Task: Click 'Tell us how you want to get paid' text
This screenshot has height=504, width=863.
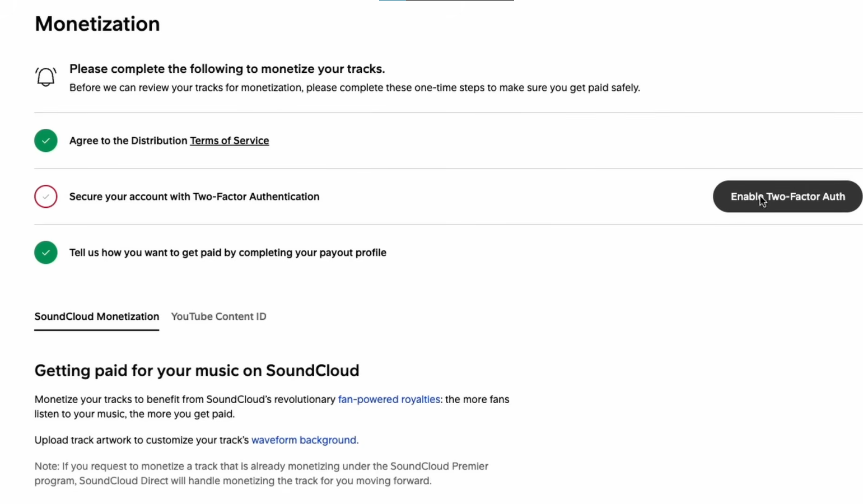Action: 228,253
